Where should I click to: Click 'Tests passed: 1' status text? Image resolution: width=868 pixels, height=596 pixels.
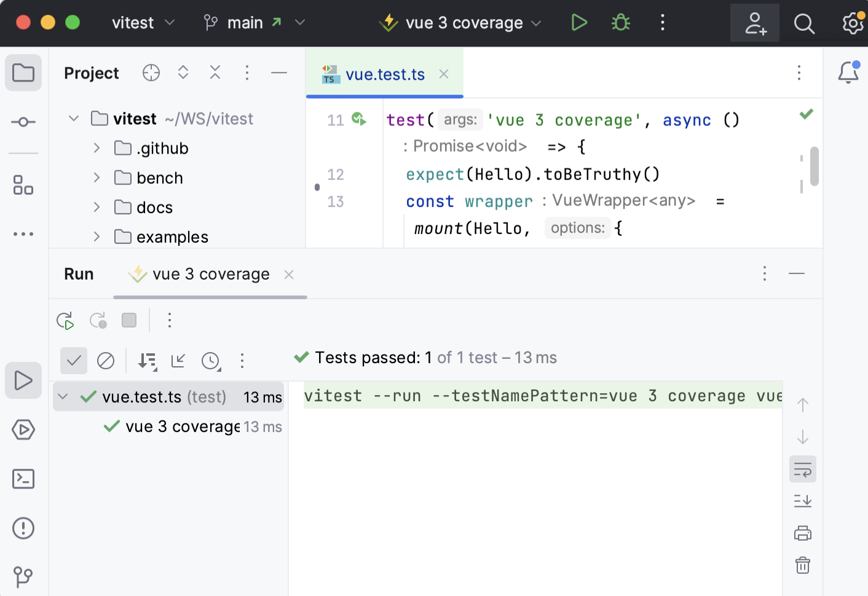pyautogui.click(x=374, y=358)
